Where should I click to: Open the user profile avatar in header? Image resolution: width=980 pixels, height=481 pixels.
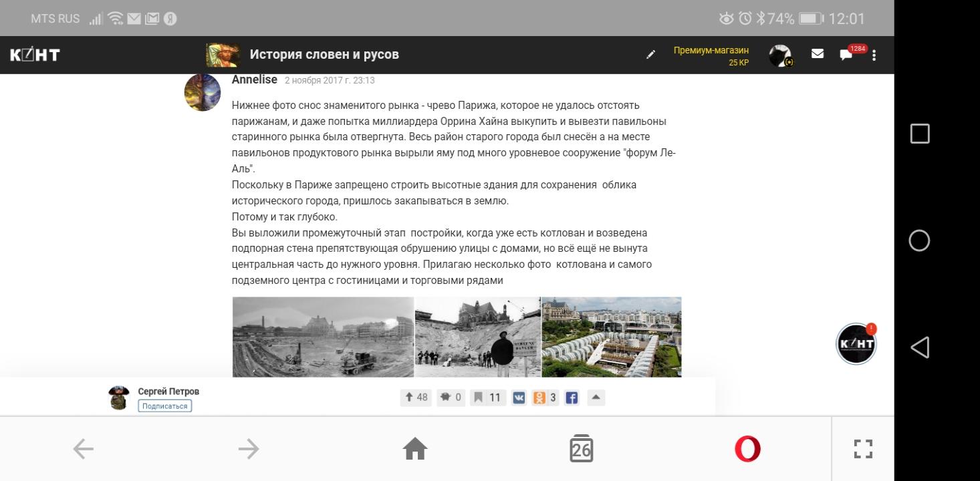[780, 55]
